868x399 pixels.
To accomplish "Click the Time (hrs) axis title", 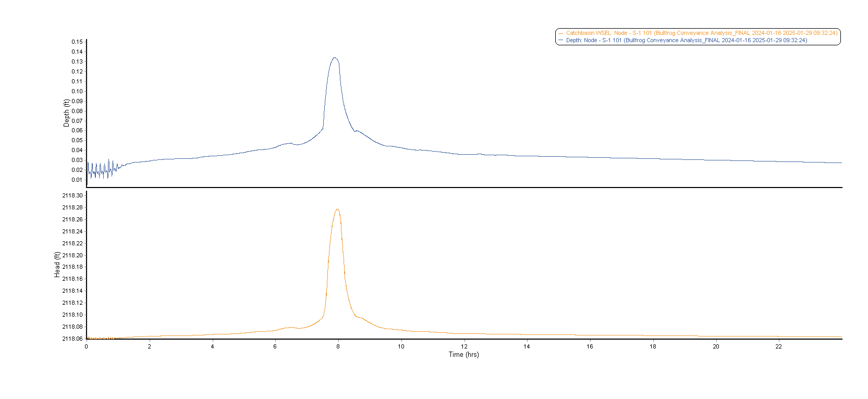I will tap(463, 354).
